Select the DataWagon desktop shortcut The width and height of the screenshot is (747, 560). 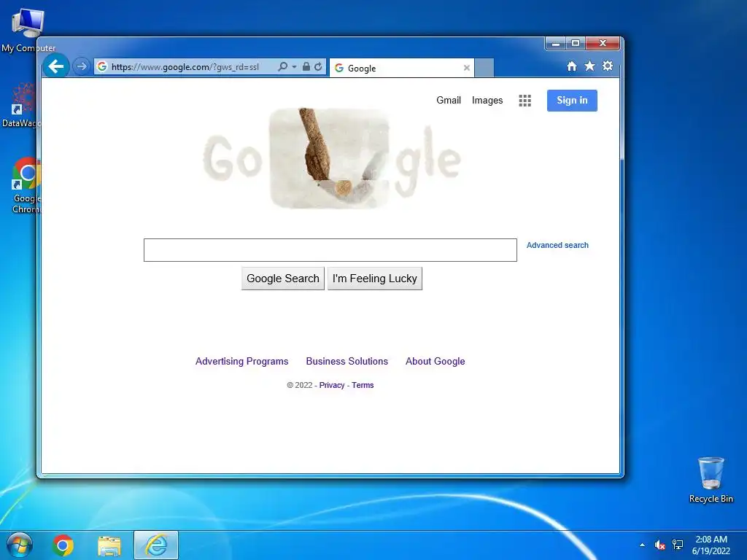pyautogui.click(x=21, y=105)
